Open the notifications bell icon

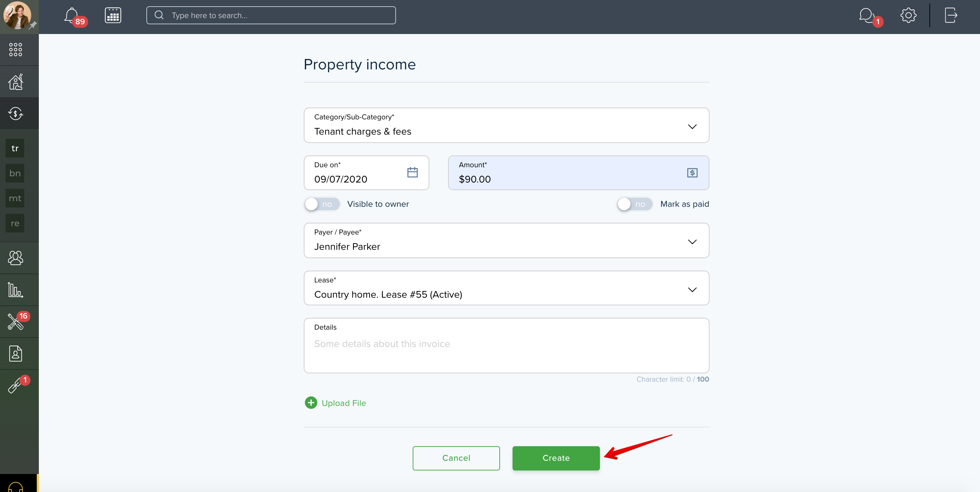pos(71,15)
